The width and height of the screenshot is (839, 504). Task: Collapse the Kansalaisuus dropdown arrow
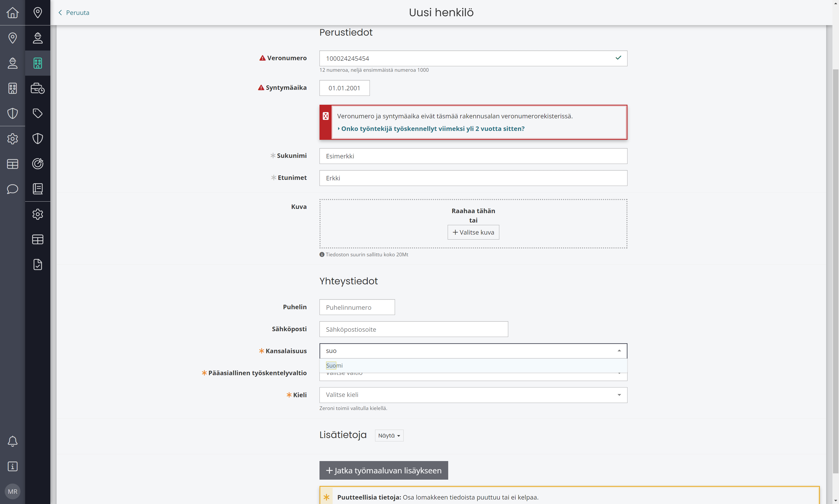[619, 351]
